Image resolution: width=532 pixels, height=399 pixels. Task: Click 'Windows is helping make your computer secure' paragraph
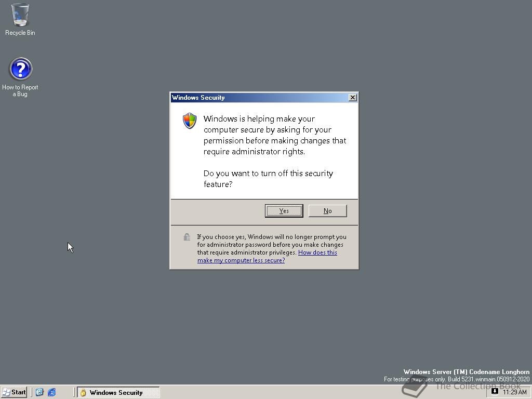[275, 135]
